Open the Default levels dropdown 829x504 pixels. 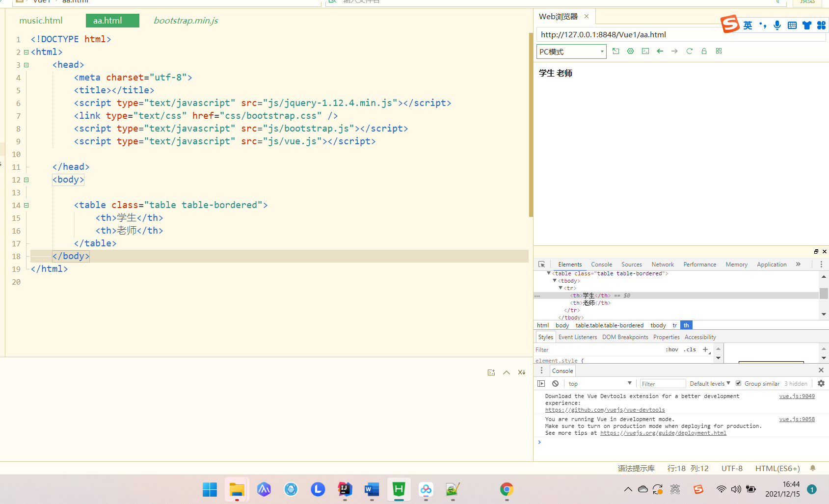point(710,384)
